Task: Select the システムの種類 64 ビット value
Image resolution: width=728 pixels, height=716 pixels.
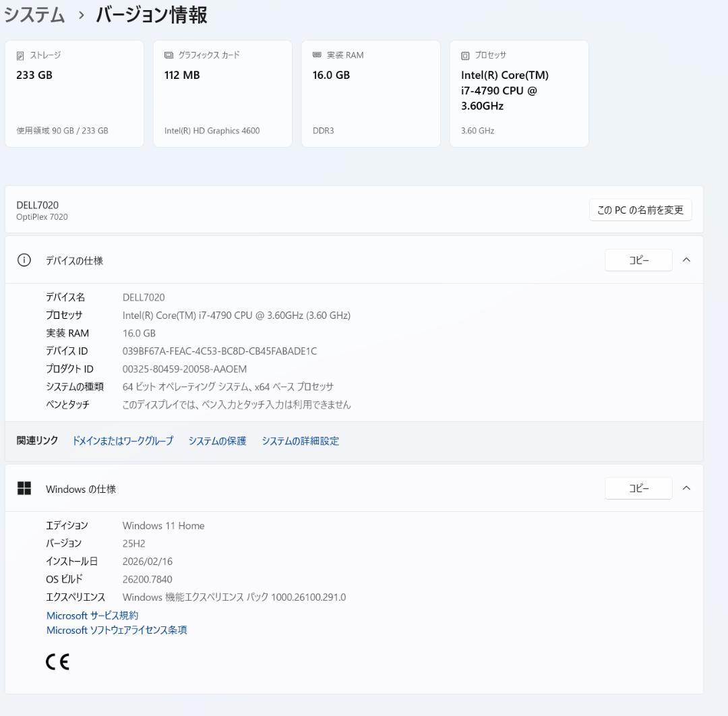Action: click(228, 387)
